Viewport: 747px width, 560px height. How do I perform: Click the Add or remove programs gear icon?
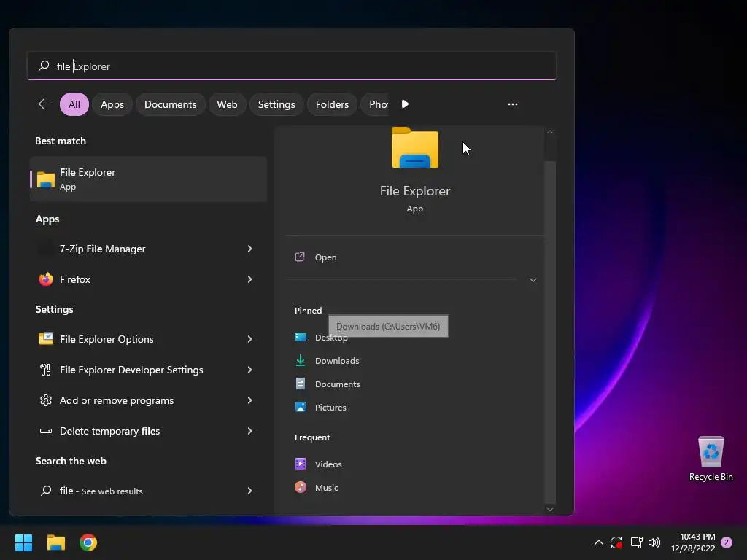46,400
